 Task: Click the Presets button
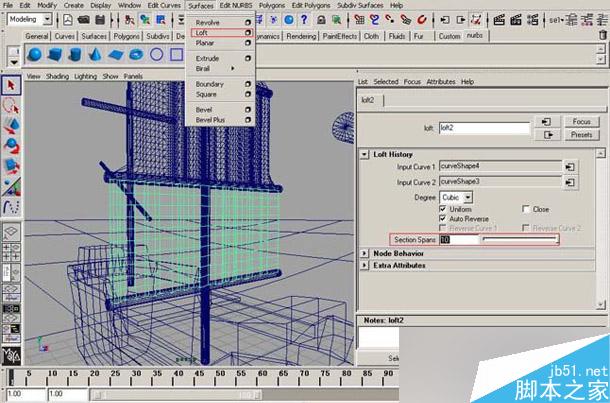[x=582, y=135]
